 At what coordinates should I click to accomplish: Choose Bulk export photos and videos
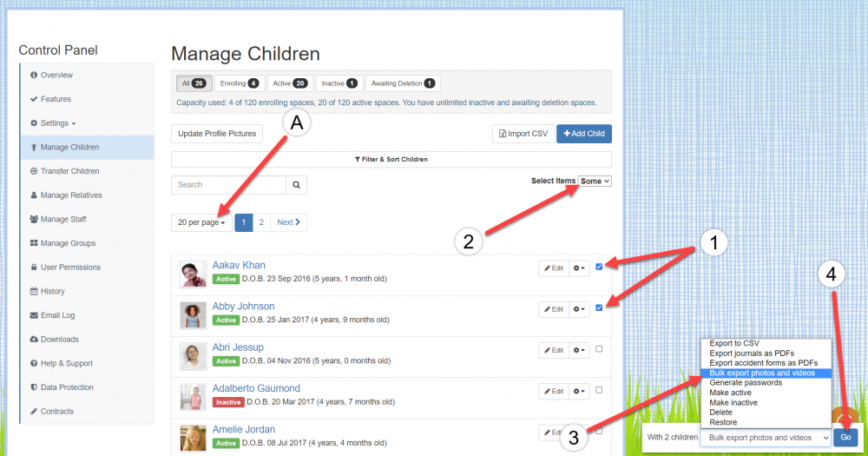click(766, 373)
